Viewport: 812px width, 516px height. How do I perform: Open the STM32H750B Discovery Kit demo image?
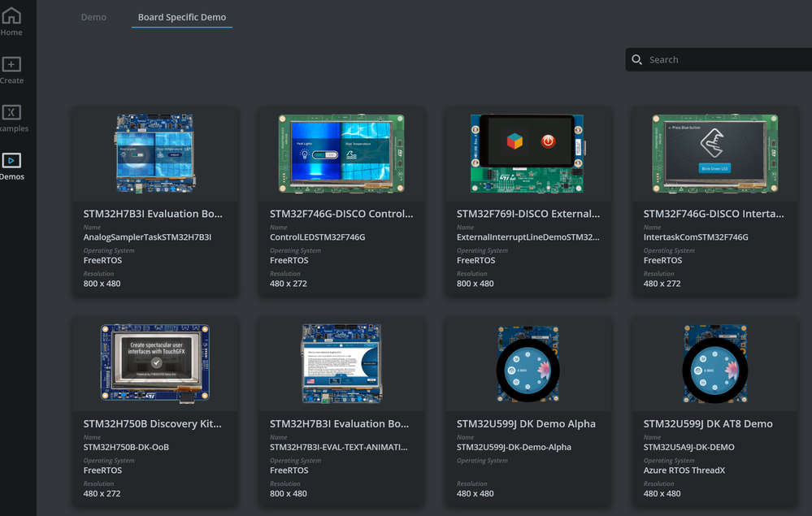pos(154,363)
